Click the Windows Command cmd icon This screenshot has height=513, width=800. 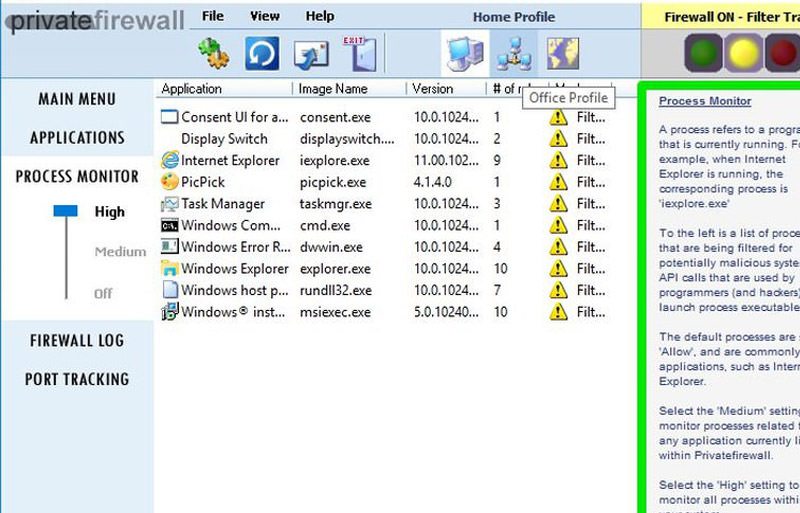coord(169,225)
